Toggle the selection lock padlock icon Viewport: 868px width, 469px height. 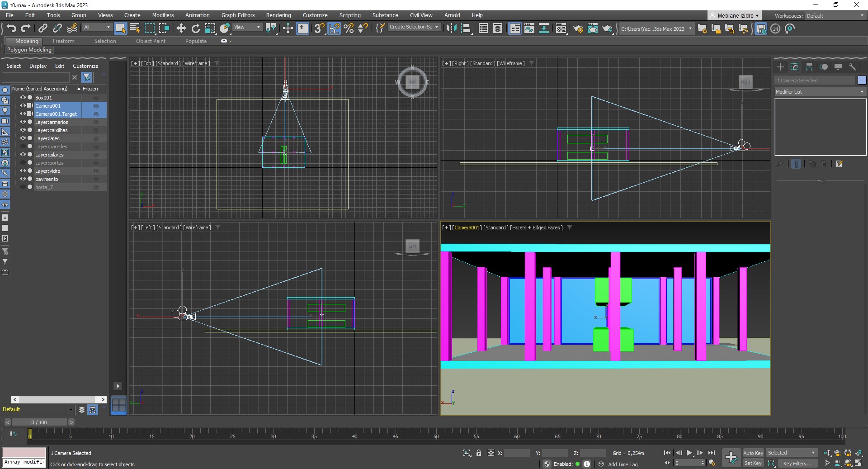click(x=479, y=453)
